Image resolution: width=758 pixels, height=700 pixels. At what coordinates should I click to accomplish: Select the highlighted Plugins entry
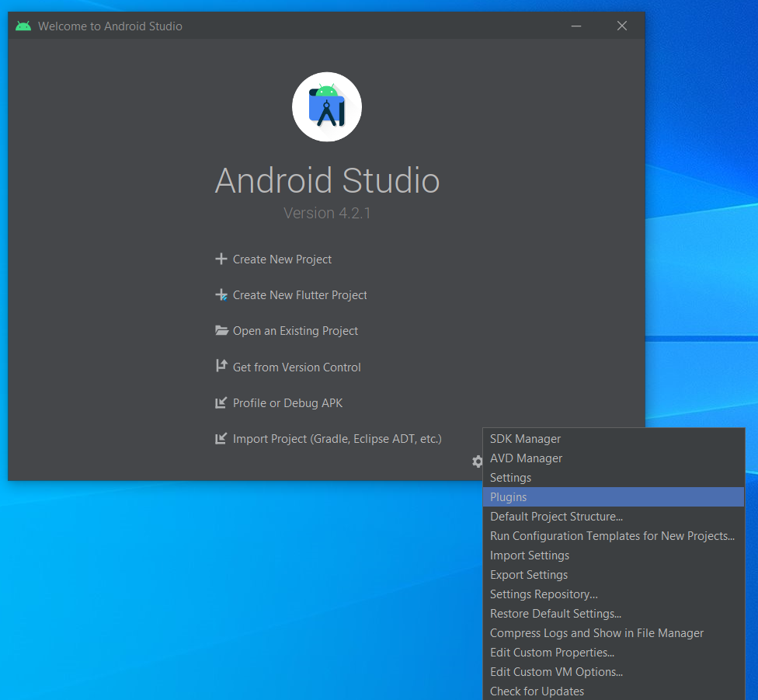pyautogui.click(x=614, y=497)
